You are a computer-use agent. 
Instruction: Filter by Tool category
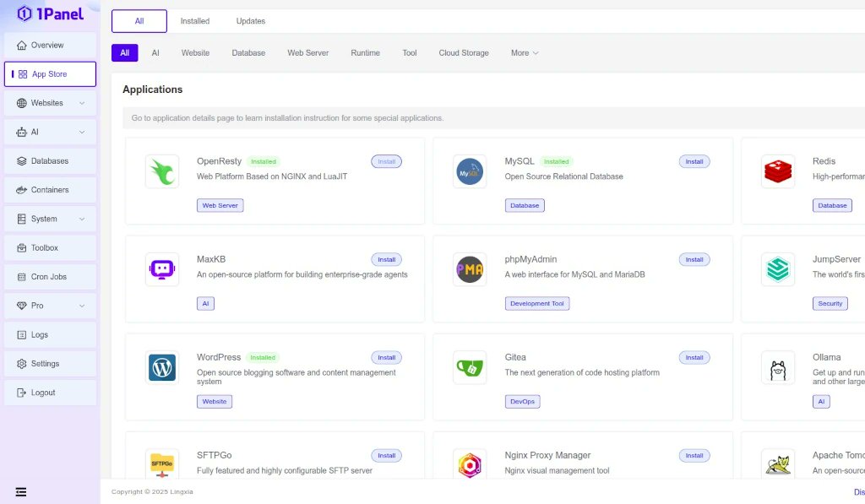[410, 53]
